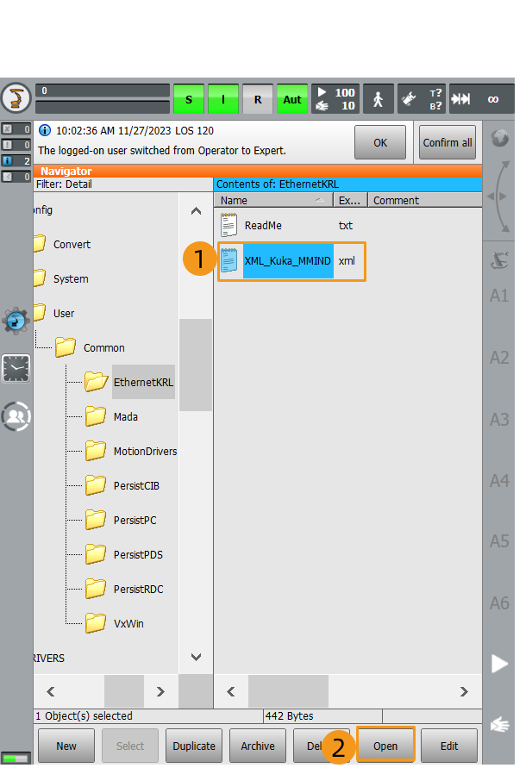Select the MotionDrivers folder
This screenshot has height=768, width=532.
click(145, 451)
